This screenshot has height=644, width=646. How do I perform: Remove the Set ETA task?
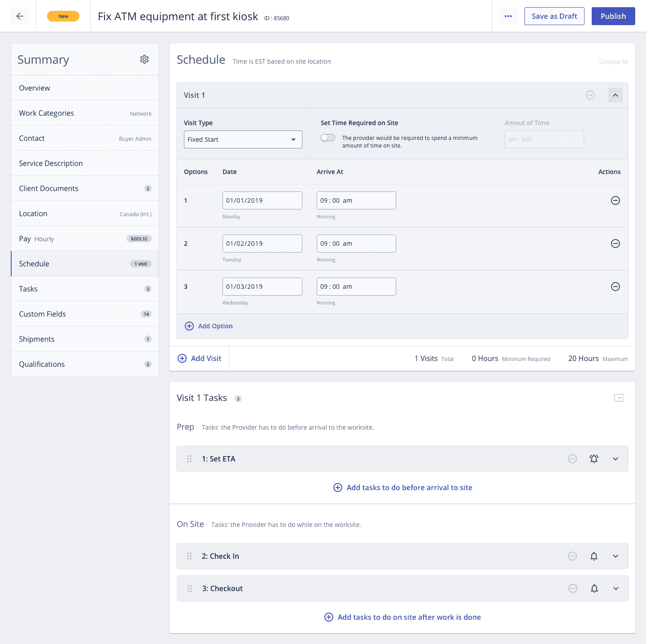[x=572, y=459]
